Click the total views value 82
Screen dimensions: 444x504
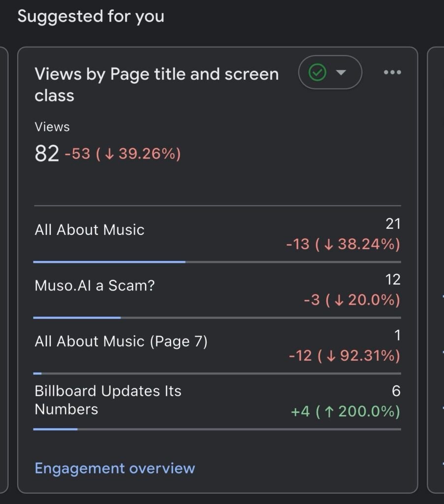pos(47,154)
